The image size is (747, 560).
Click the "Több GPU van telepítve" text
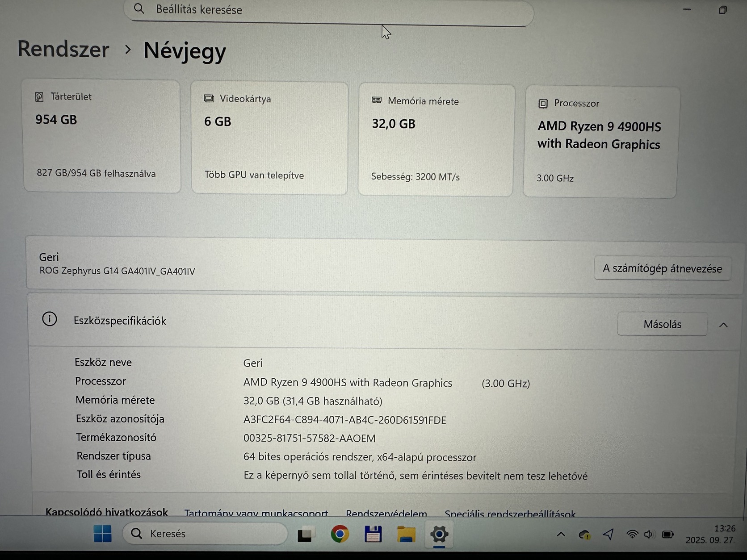[x=254, y=175]
